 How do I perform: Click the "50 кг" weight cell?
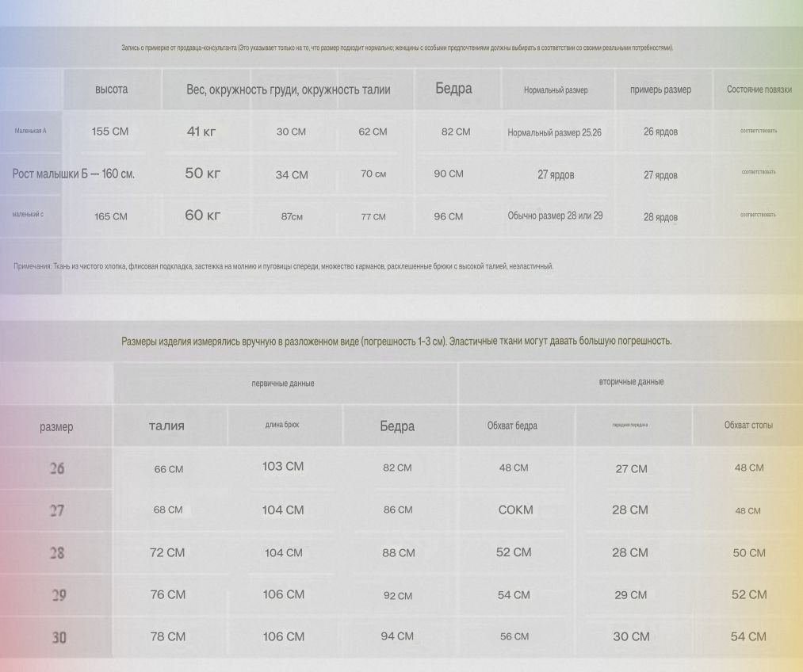[x=202, y=174]
